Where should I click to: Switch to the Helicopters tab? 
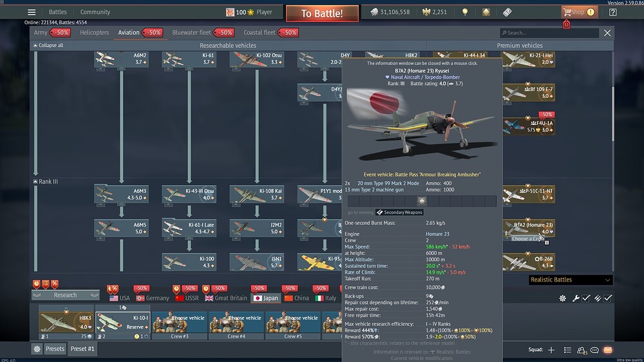[x=95, y=32]
